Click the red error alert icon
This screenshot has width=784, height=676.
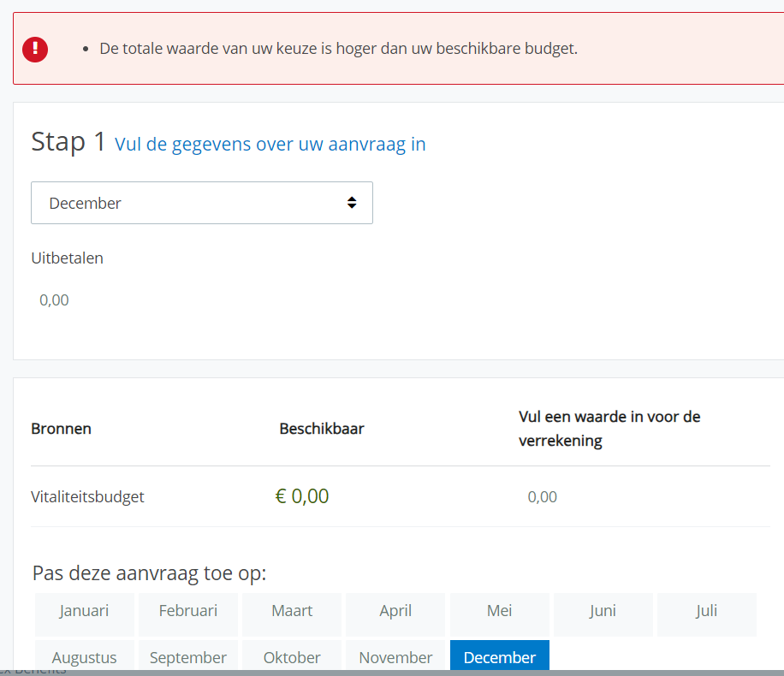(35, 49)
